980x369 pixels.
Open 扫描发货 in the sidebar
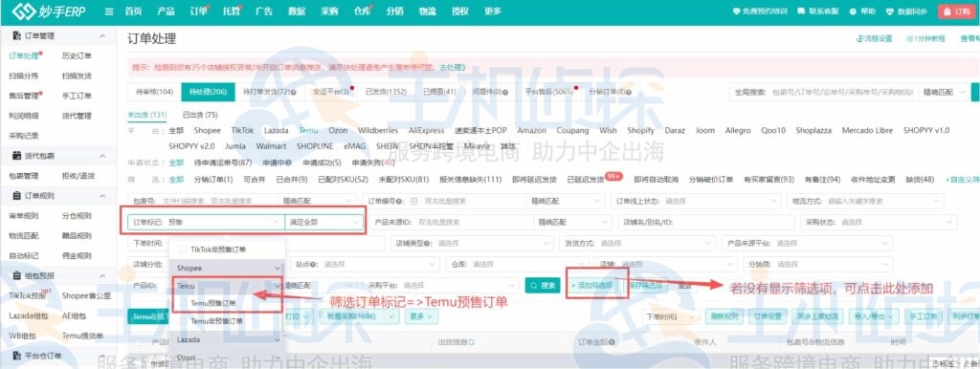pyautogui.click(x=77, y=76)
